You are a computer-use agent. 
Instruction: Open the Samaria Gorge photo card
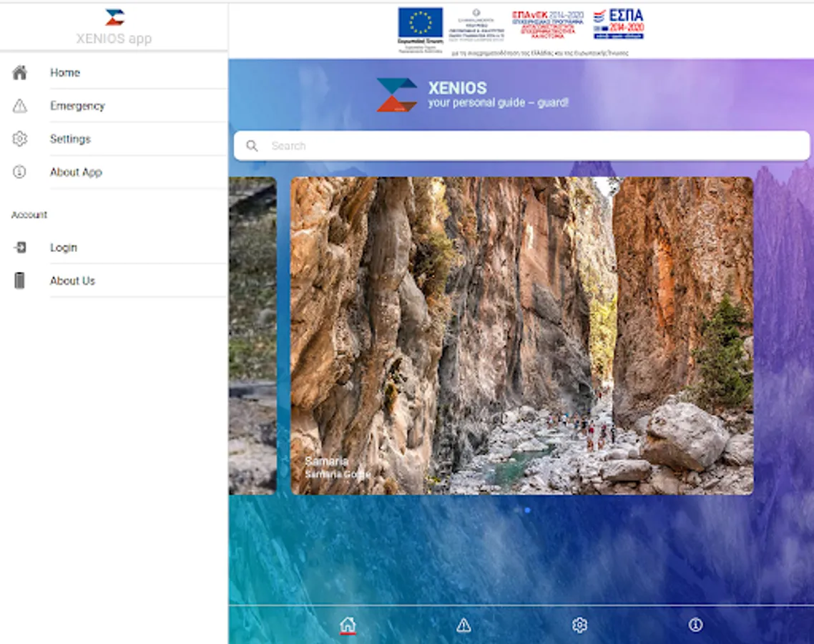[521, 336]
